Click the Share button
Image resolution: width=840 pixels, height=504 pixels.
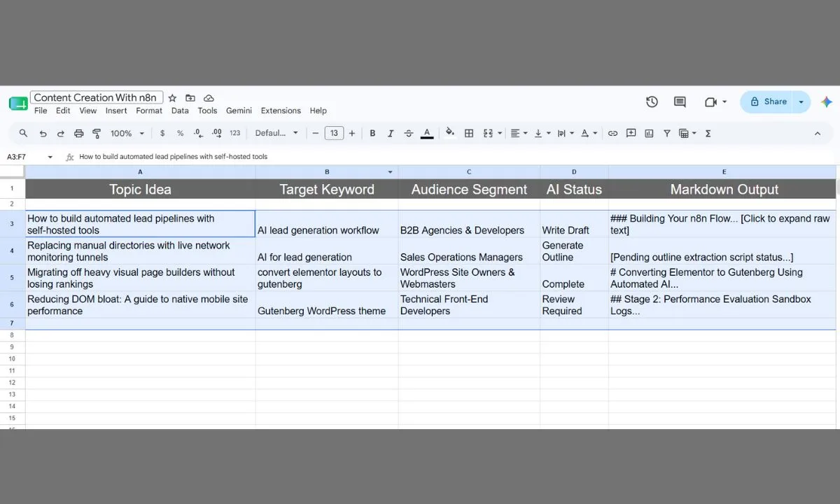click(769, 102)
